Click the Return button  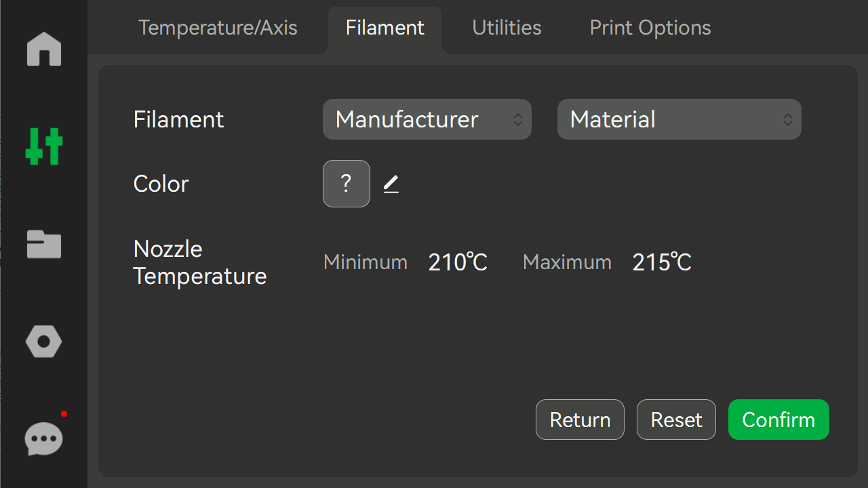pos(580,420)
